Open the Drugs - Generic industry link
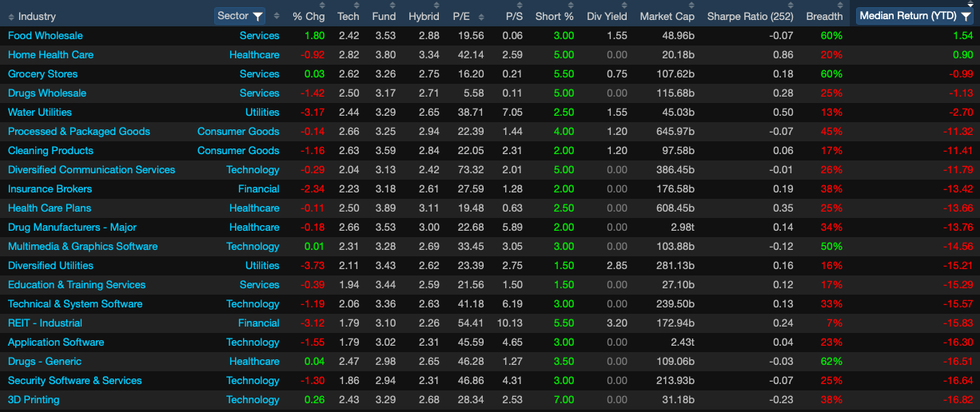Screen dimensions: 980x412 tap(45, 362)
